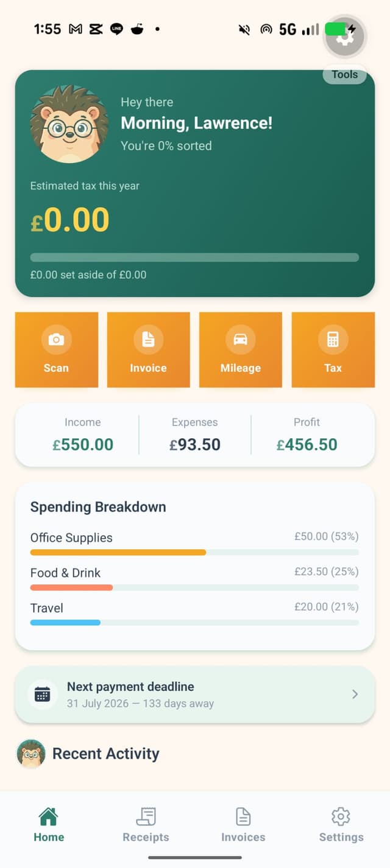Open the Tax calculator

click(x=333, y=349)
